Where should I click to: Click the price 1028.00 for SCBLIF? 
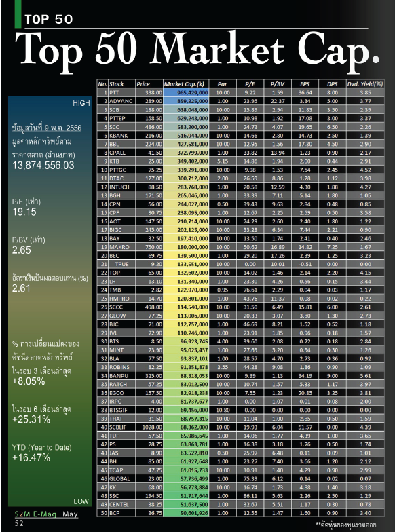click(149, 427)
